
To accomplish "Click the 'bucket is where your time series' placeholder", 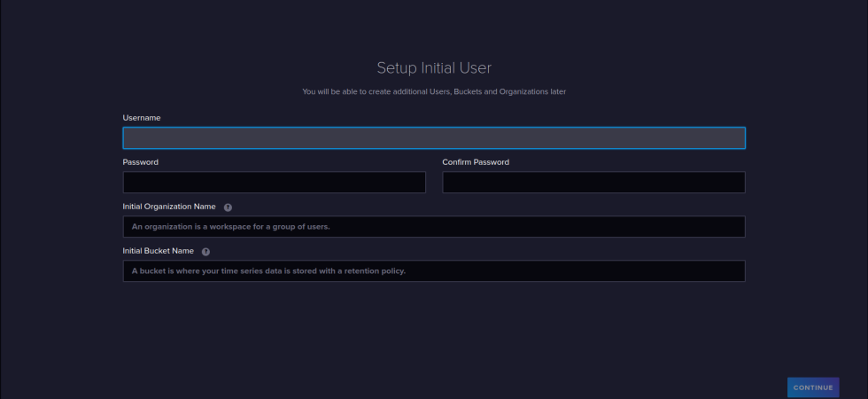I will click(x=268, y=271).
